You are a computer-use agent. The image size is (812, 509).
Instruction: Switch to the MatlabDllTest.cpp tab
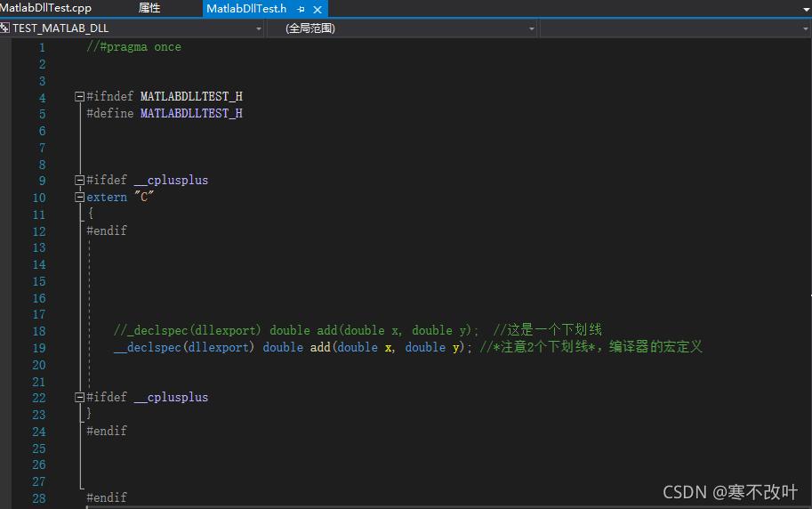tap(46, 8)
